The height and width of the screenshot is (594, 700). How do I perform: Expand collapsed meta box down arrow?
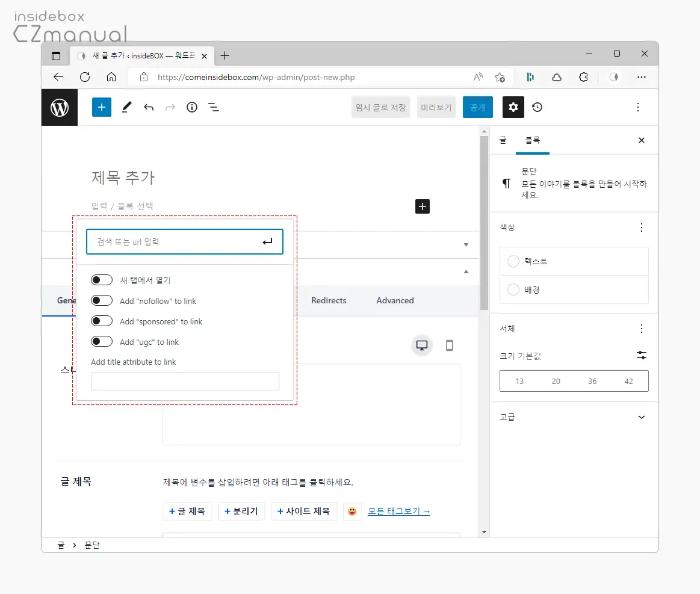coord(466,244)
